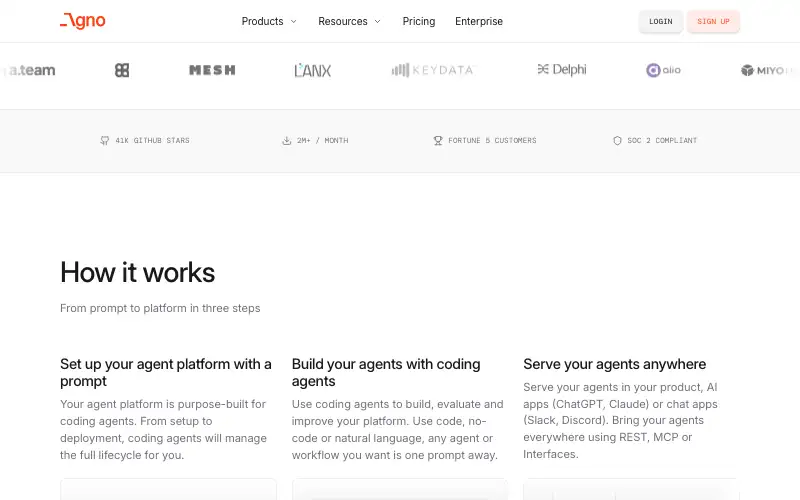
Task: Expand the Products dropdown chevron
Action: (294, 21)
